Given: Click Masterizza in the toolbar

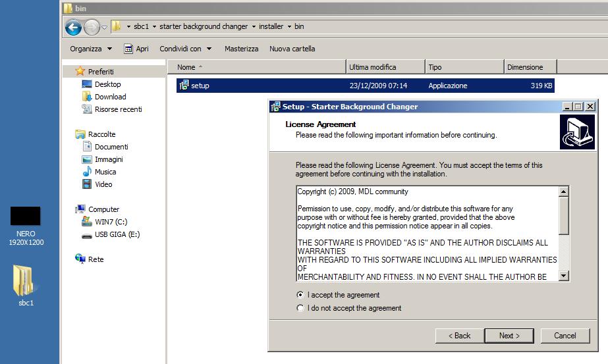Looking at the screenshot, I should tap(241, 49).
